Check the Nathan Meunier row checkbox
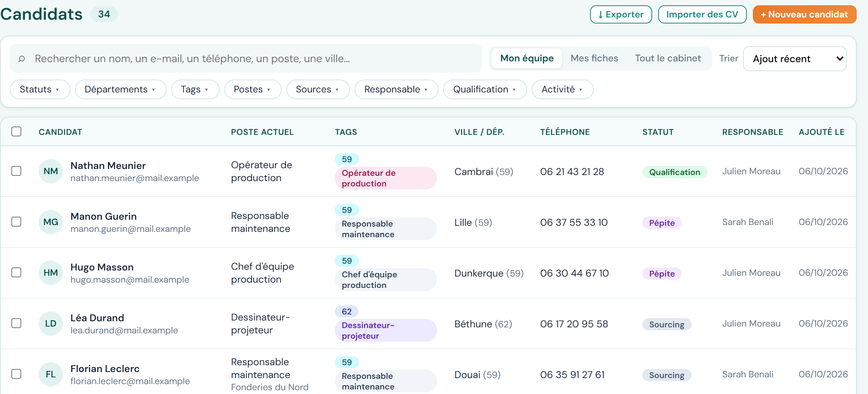This screenshot has height=394, width=868. [16, 171]
